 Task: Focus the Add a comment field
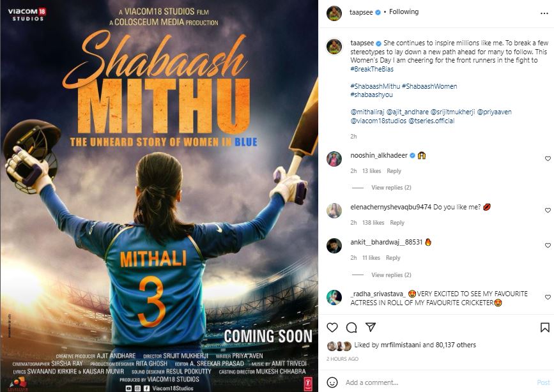438,382
